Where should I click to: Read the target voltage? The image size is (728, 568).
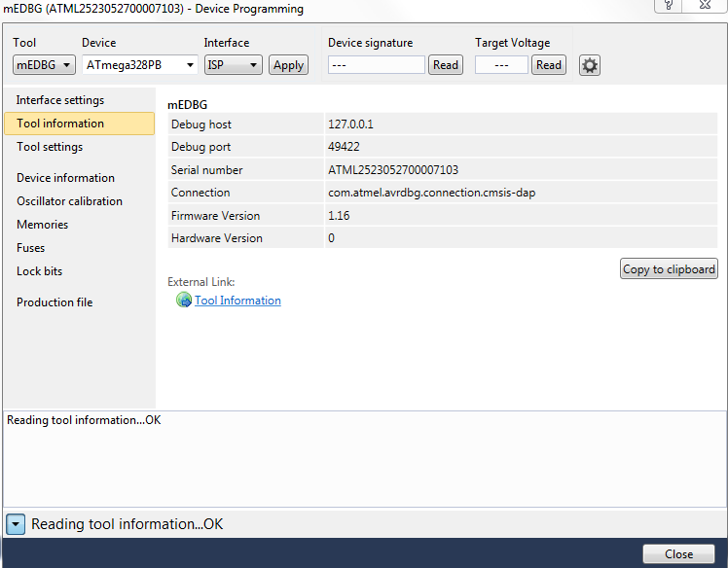548,65
